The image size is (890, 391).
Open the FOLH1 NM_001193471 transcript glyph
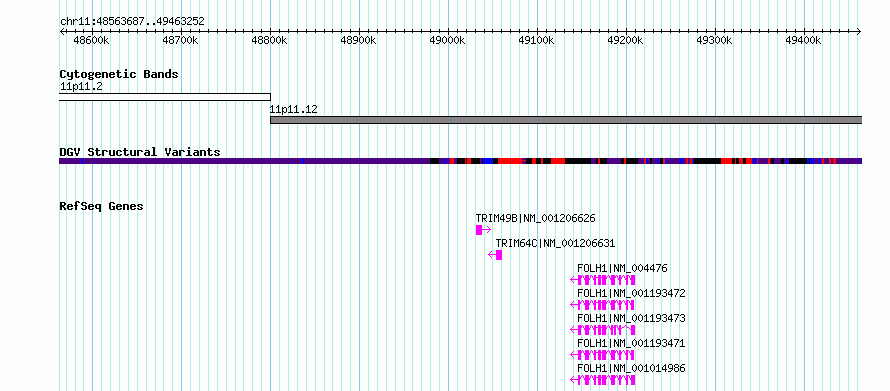(x=603, y=356)
